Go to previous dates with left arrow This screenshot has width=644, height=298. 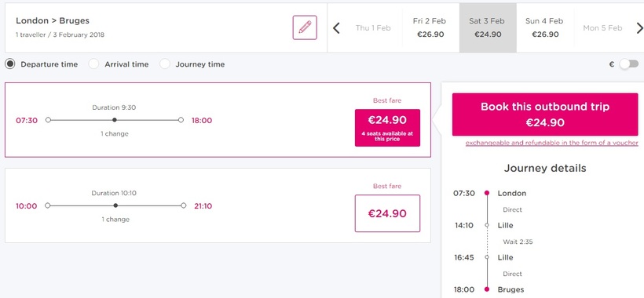point(336,28)
